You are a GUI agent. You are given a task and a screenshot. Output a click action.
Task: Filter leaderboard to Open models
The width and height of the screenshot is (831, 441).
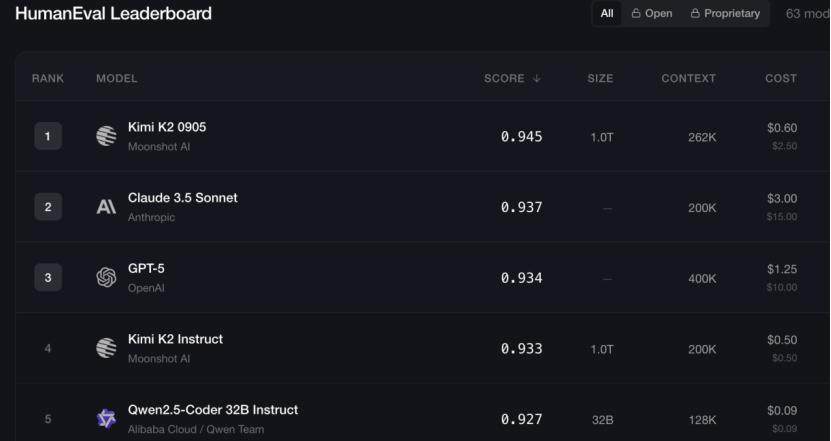pos(652,14)
